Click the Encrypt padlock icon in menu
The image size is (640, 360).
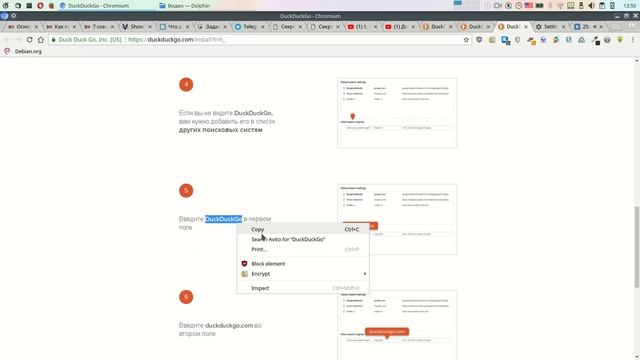244,274
